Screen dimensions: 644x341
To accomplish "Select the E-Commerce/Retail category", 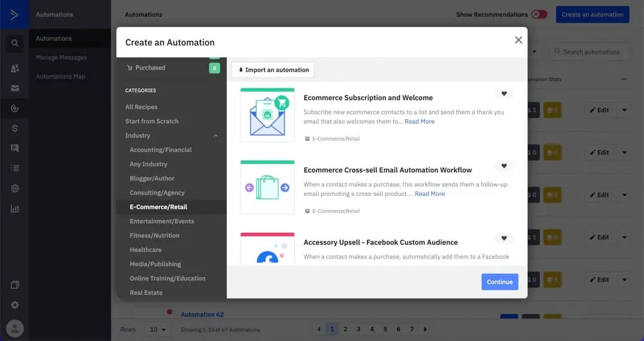I will 158,207.
